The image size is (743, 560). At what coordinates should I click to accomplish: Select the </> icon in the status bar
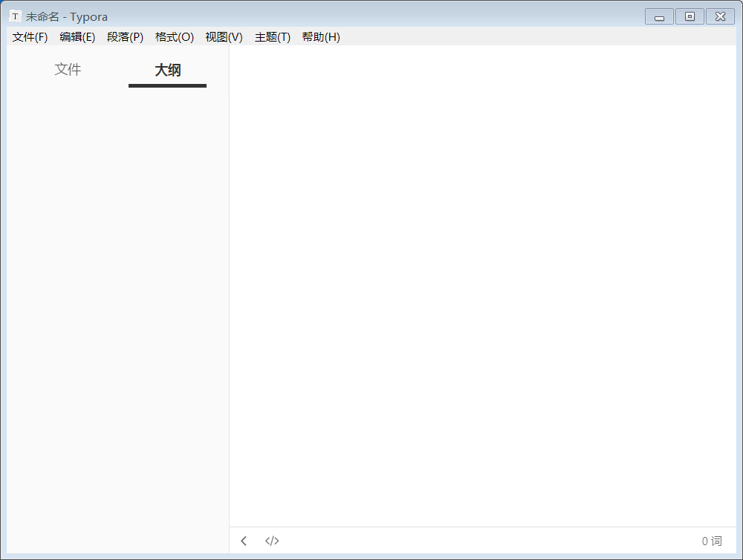pyautogui.click(x=272, y=541)
